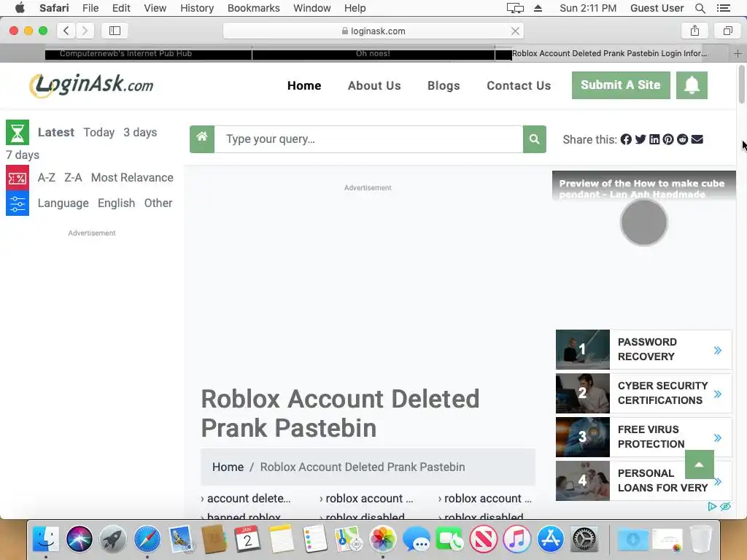Click the red coupon sort icon
Viewport: 747px width, 560px height.
(18, 178)
